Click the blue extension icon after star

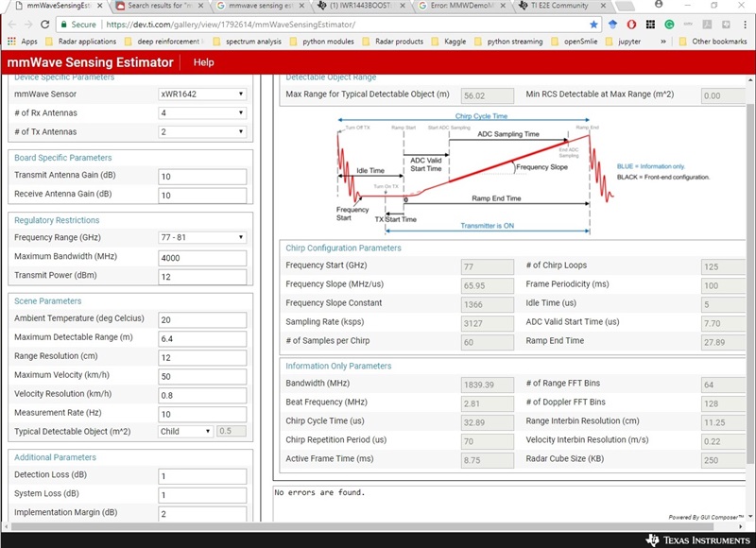(x=612, y=25)
